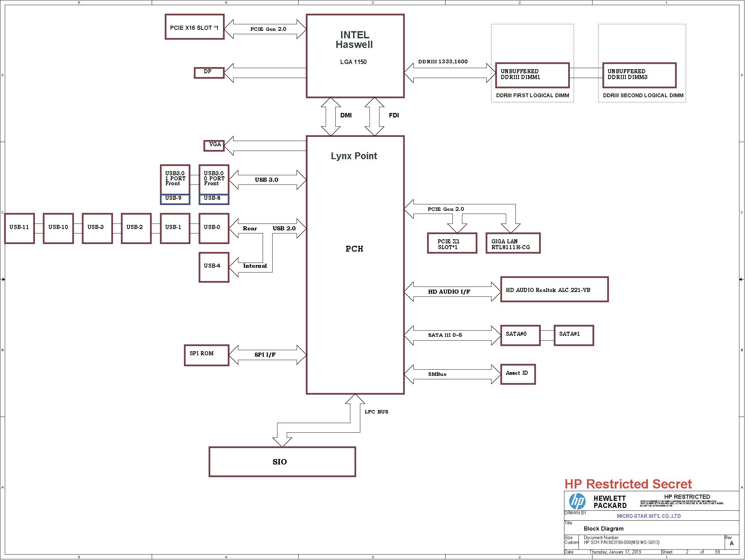Select the HD AUDIO I/F arrow label
The width and height of the screenshot is (749, 560).
[x=449, y=292]
